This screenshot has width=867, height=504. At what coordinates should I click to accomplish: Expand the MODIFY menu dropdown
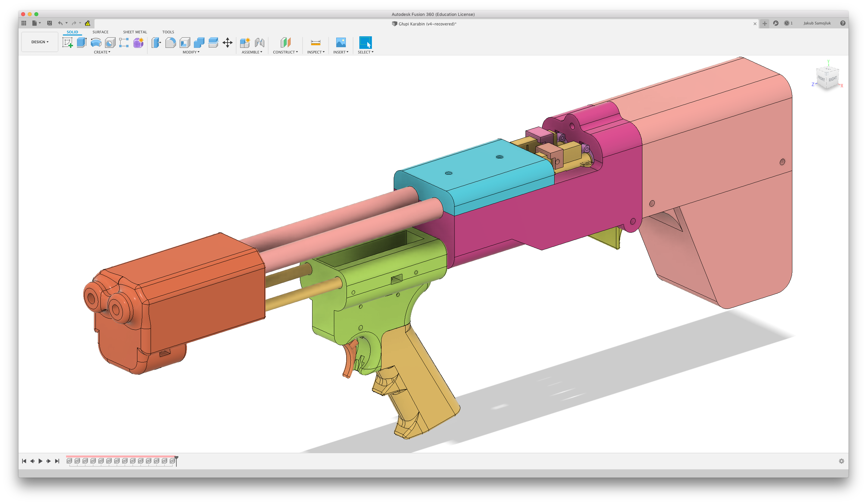coord(191,52)
